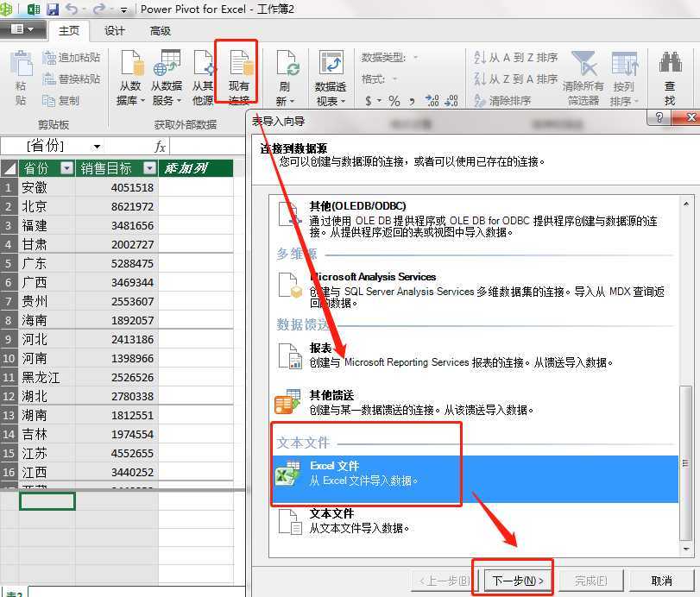Click the 添加列 column header

(196, 168)
